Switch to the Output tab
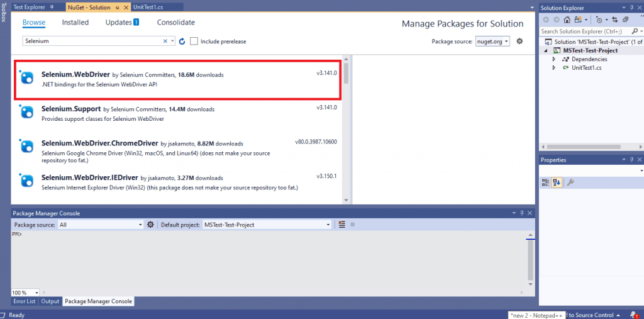The height and width of the screenshot is (319, 644). tap(50, 301)
